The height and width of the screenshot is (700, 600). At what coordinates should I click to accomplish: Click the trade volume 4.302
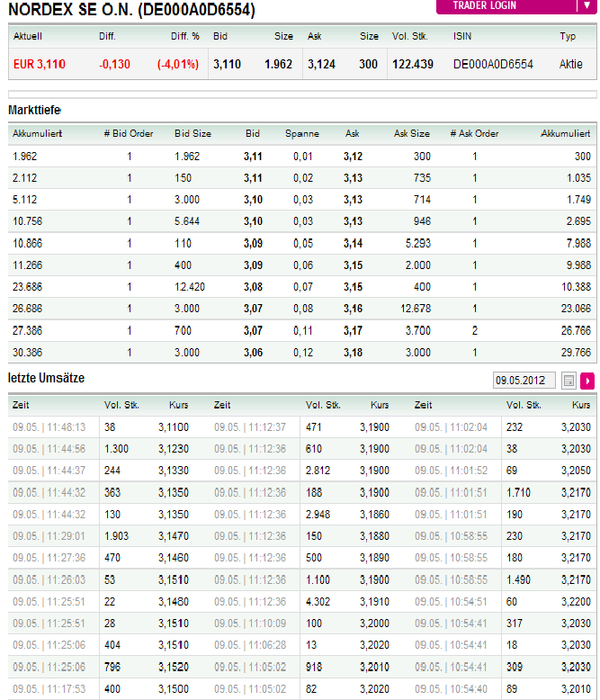point(318,602)
